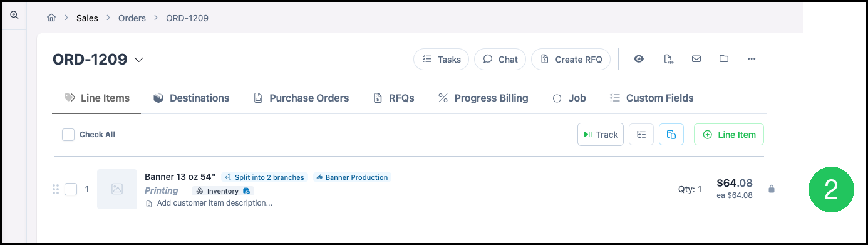Click ORD-1209 breadcrumb entry
The height and width of the screenshot is (245, 868).
point(187,18)
